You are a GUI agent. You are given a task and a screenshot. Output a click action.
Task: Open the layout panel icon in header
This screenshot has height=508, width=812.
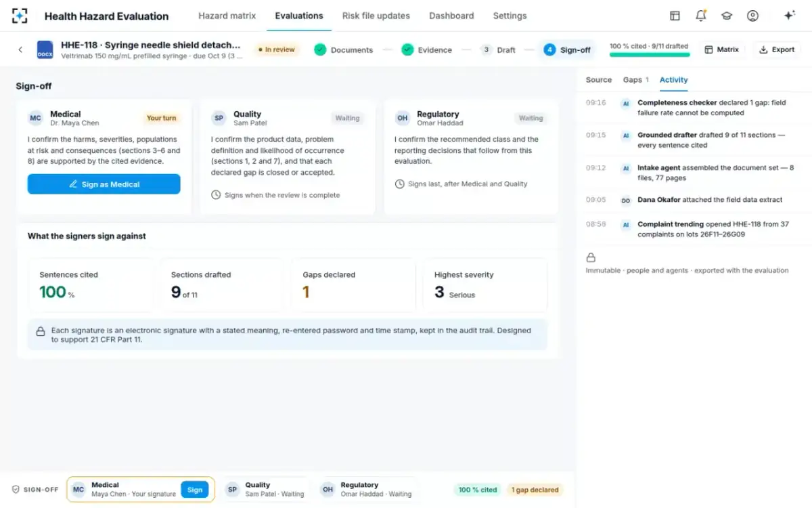tap(675, 16)
